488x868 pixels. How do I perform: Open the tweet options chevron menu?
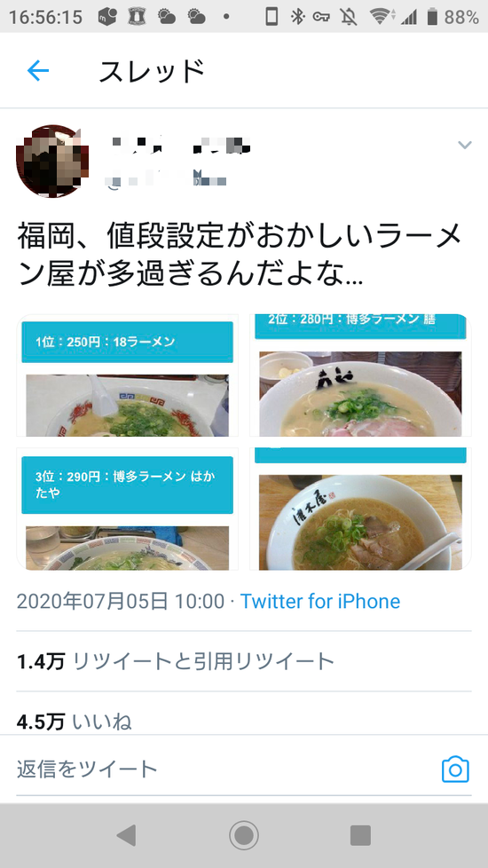tap(465, 145)
